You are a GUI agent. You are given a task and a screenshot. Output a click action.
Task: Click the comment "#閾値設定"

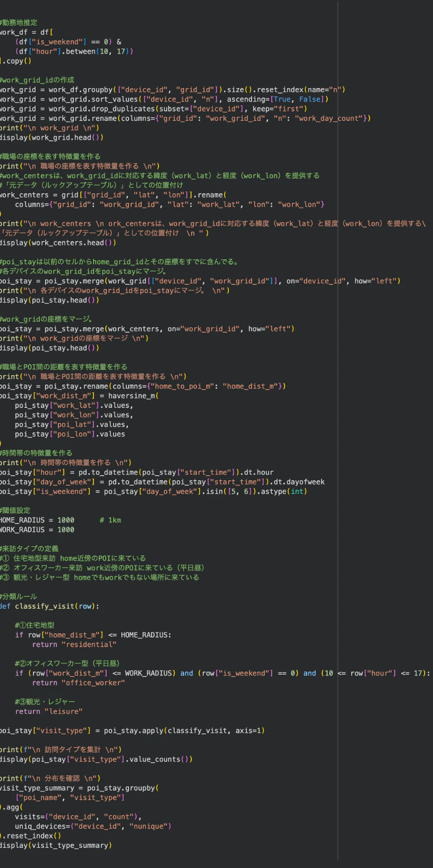[x=15, y=511]
